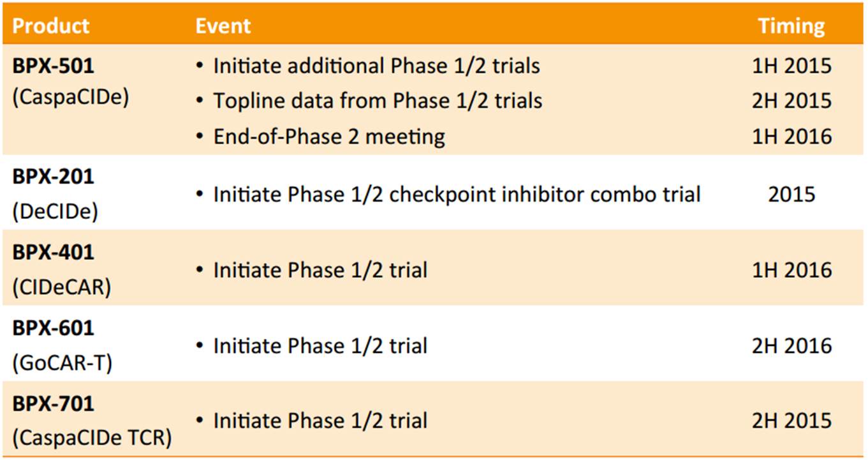Select Initiate additional Phase 1/2 trials
Image resolution: width=868 pixels, height=464 pixels.
pos(376,65)
